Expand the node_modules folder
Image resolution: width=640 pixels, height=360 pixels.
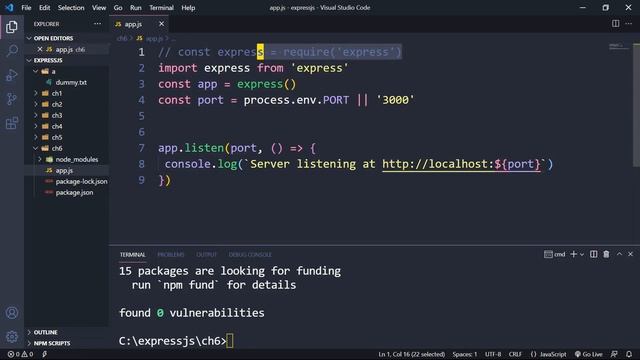click(40, 159)
